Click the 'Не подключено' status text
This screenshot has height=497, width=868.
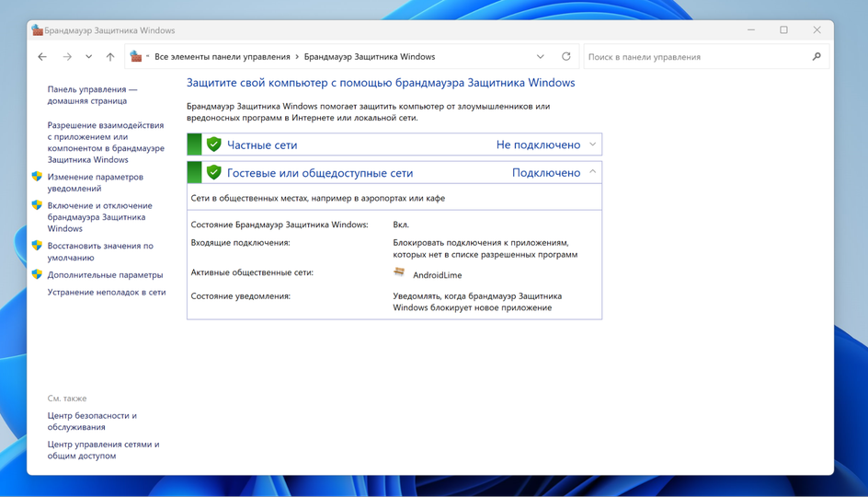[538, 144]
